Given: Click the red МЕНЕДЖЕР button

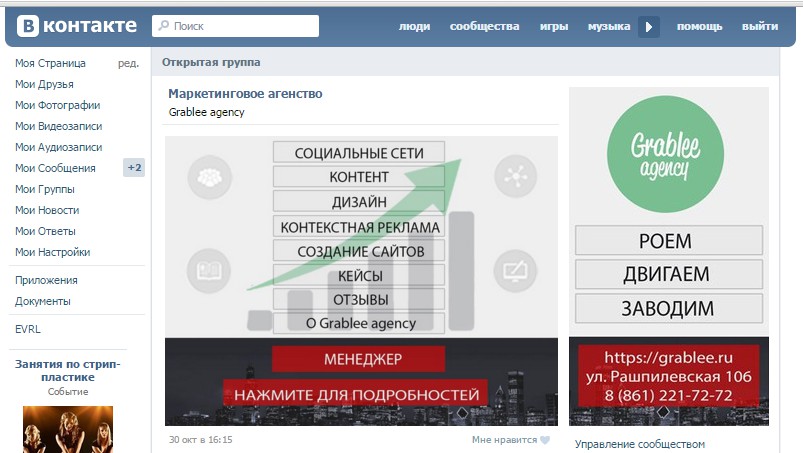Looking at the screenshot, I should click(358, 359).
